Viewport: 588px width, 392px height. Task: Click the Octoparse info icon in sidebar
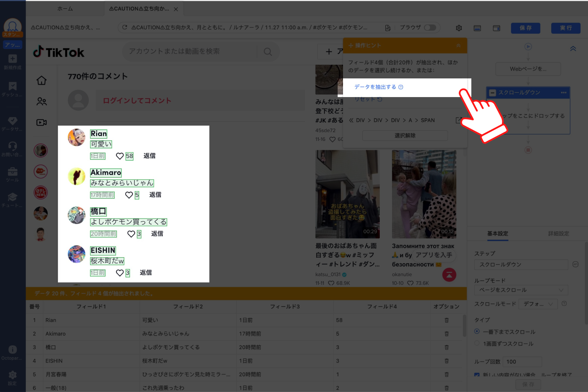(x=13, y=349)
